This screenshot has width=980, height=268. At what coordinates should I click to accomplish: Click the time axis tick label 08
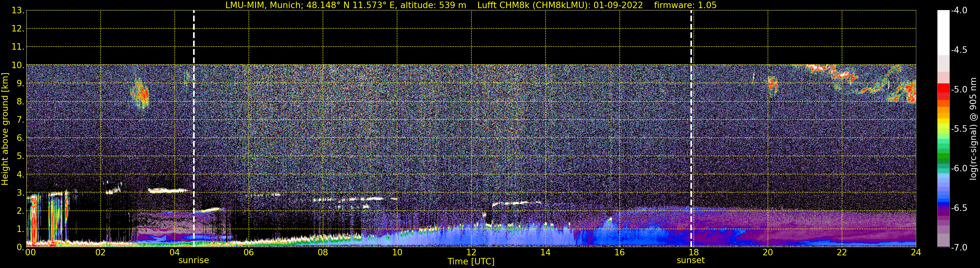[x=323, y=252]
